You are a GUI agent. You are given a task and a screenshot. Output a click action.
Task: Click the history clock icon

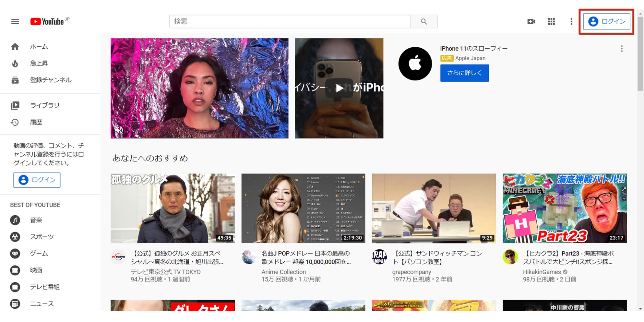[x=15, y=122]
